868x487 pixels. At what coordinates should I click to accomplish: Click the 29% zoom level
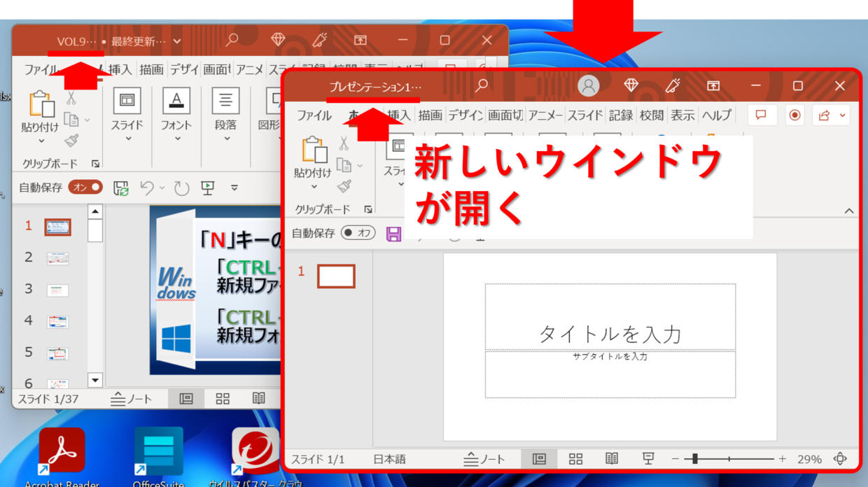[809, 459]
